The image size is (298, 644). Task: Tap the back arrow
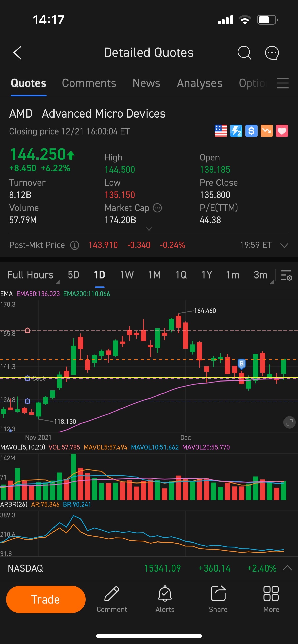(17, 53)
